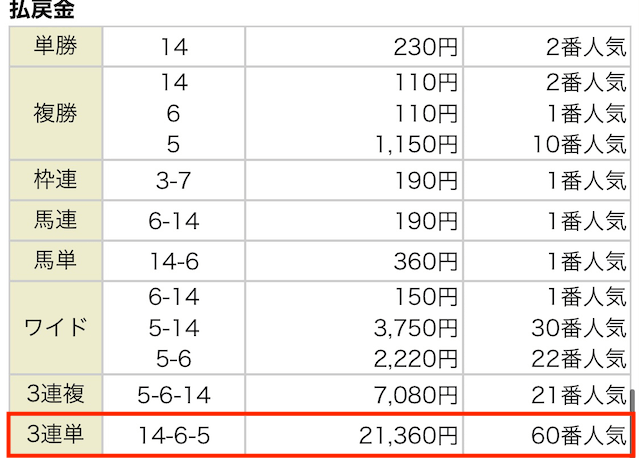Click the 枠連 row header
The width and height of the screenshot is (640, 458).
click(x=56, y=180)
